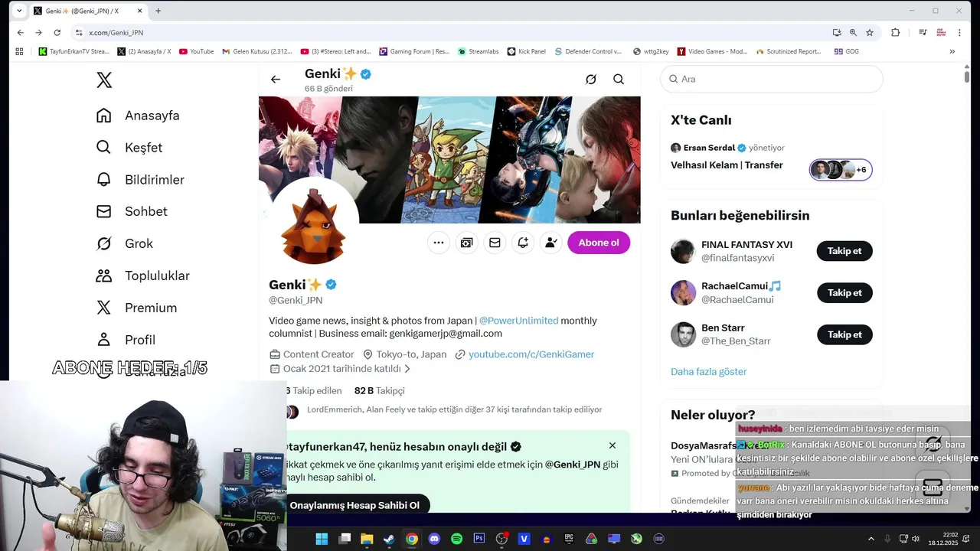
Task: Open the tab search dropdown arrow
Action: 19,11
